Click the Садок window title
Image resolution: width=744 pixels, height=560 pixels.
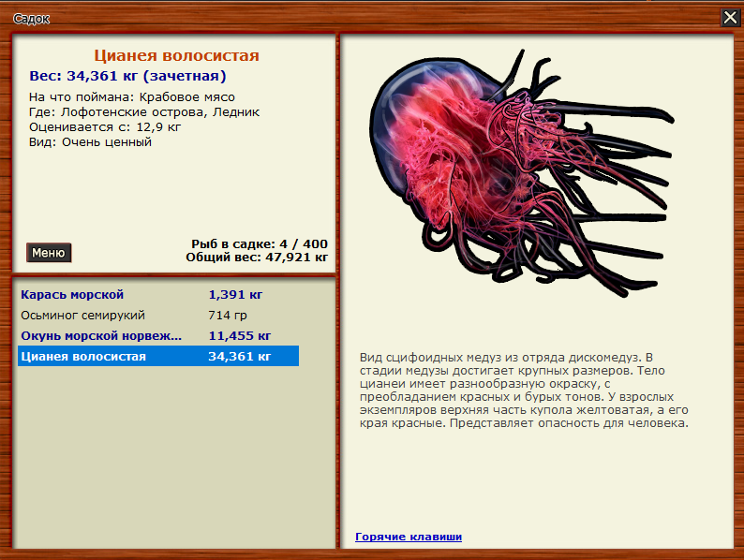tap(31, 19)
